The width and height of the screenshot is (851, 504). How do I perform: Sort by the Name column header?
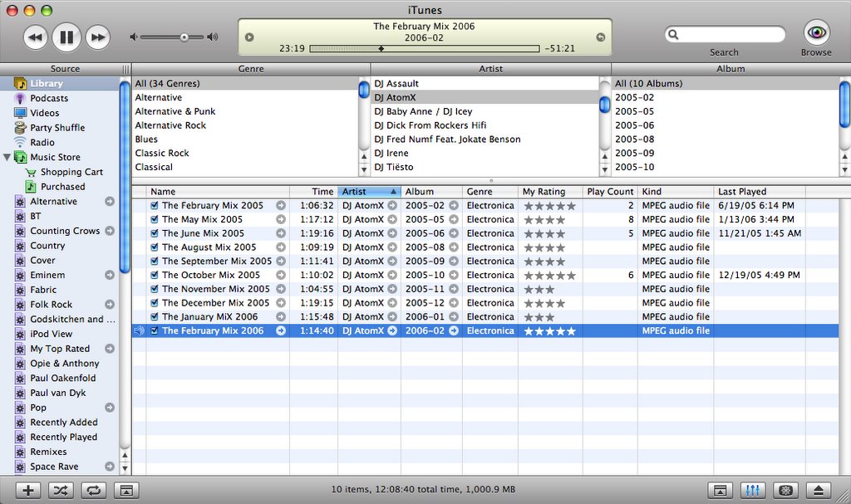(x=218, y=192)
